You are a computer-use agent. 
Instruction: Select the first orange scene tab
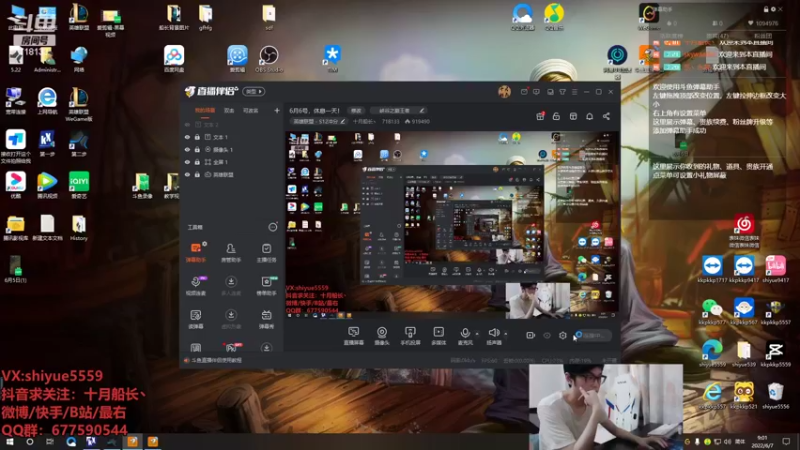pyautogui.click(x=205, y=111)
